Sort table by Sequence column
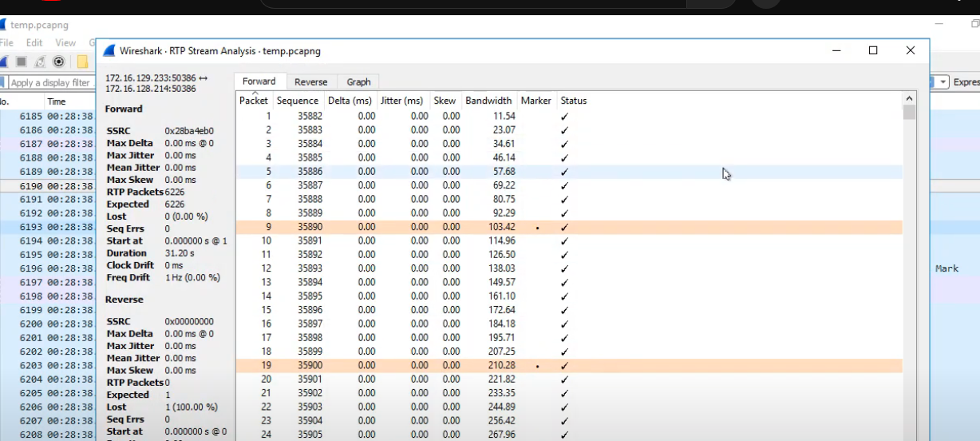980x441 pixels. click(297, 101)
